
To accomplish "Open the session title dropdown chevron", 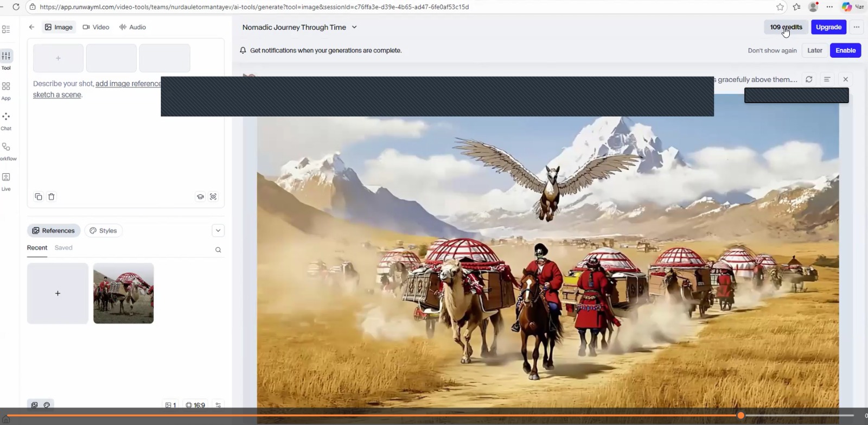I will [354, 27].
